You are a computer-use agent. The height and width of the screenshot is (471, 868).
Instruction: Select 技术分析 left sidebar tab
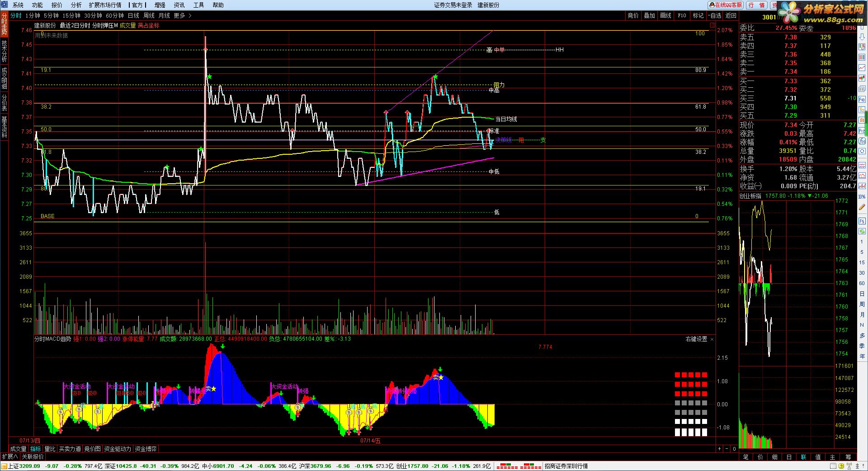point(4,51)
